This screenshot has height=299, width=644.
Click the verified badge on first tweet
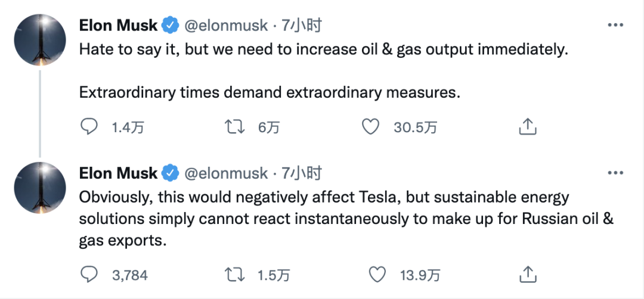(171, 26)
